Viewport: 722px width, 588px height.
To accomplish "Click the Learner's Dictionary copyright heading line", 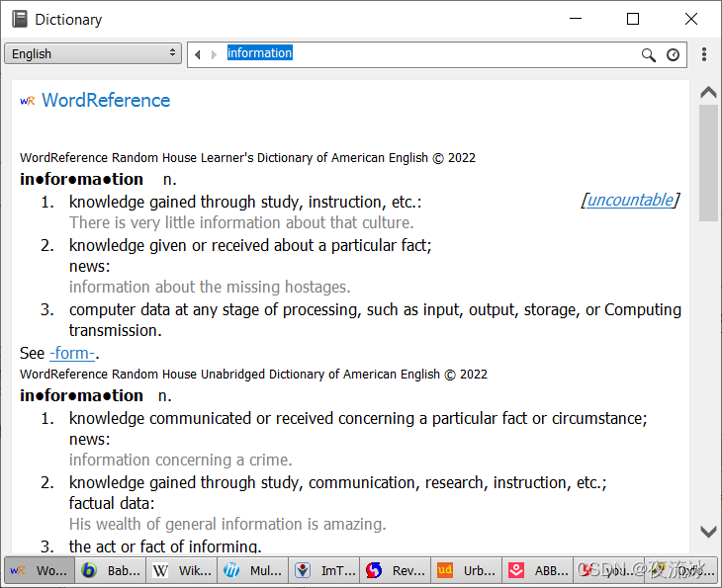I will coord(247,158).
